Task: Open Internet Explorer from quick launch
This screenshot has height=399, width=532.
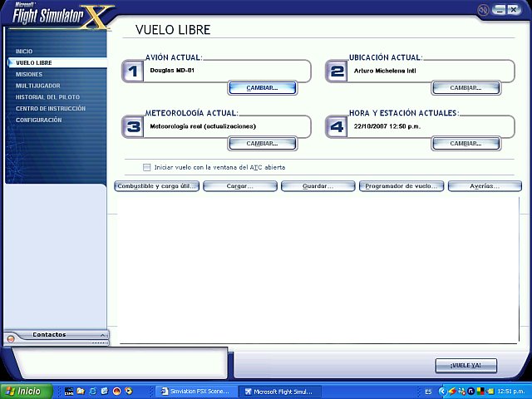Action: pyautogui.click(x=92, y=392)
